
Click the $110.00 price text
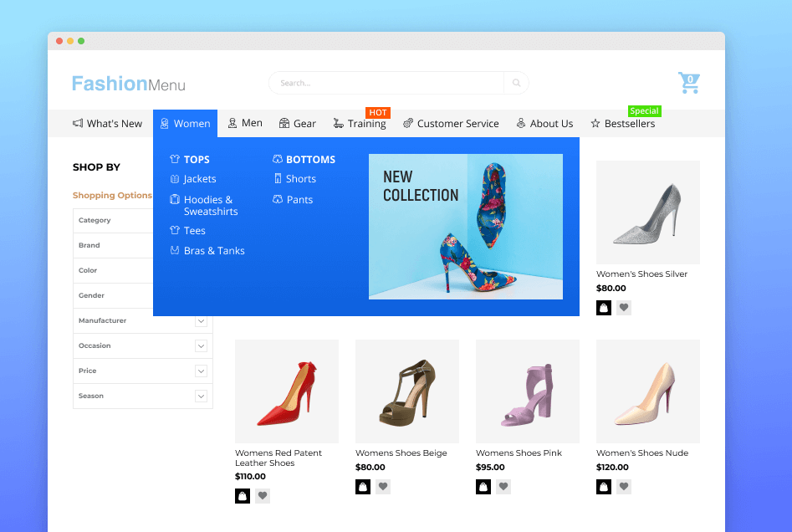click(251, 477)
